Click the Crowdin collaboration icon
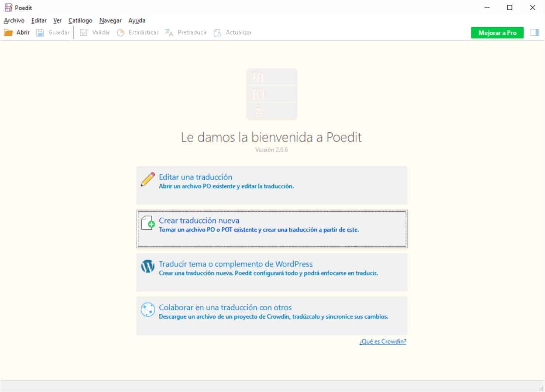 coord(148,309)
